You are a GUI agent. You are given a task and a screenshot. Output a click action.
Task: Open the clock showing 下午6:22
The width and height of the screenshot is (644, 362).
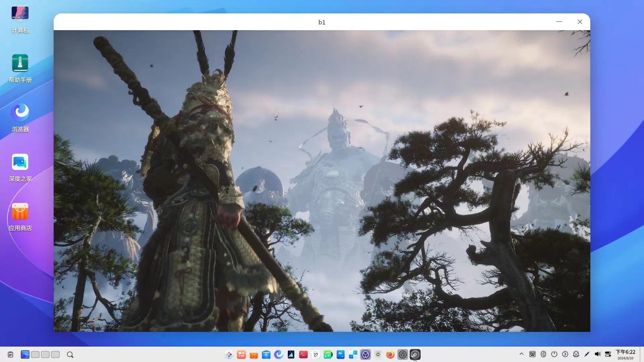coord(625,354)
